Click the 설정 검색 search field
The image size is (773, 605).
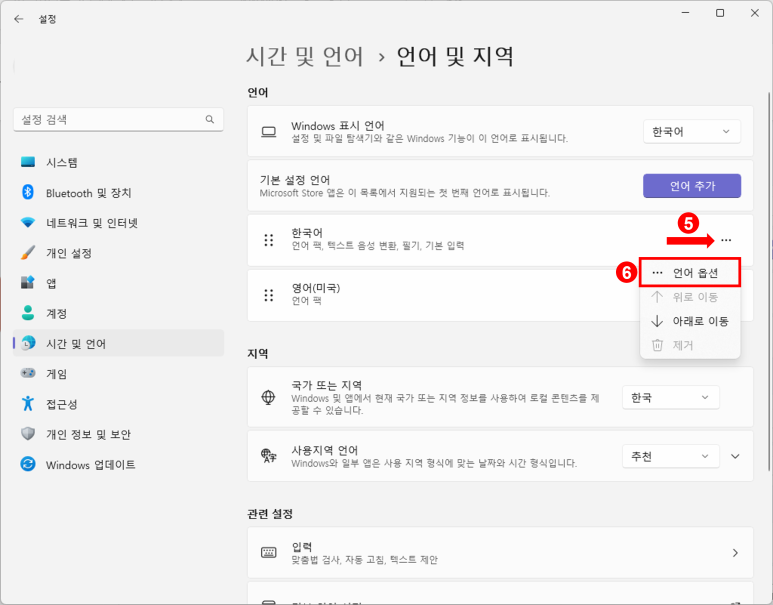coord(118,119)
